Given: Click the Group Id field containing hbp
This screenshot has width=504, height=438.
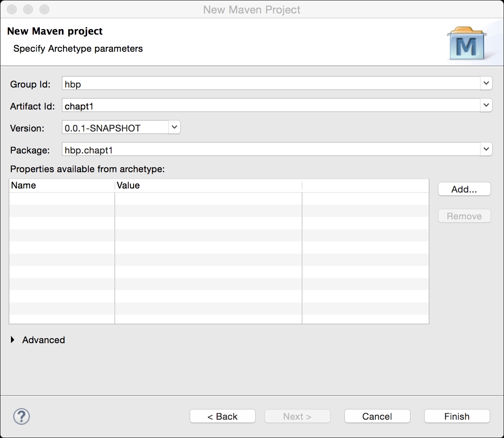Looking at the screenshot, I should pyautogui.click(x=272, y=83).
